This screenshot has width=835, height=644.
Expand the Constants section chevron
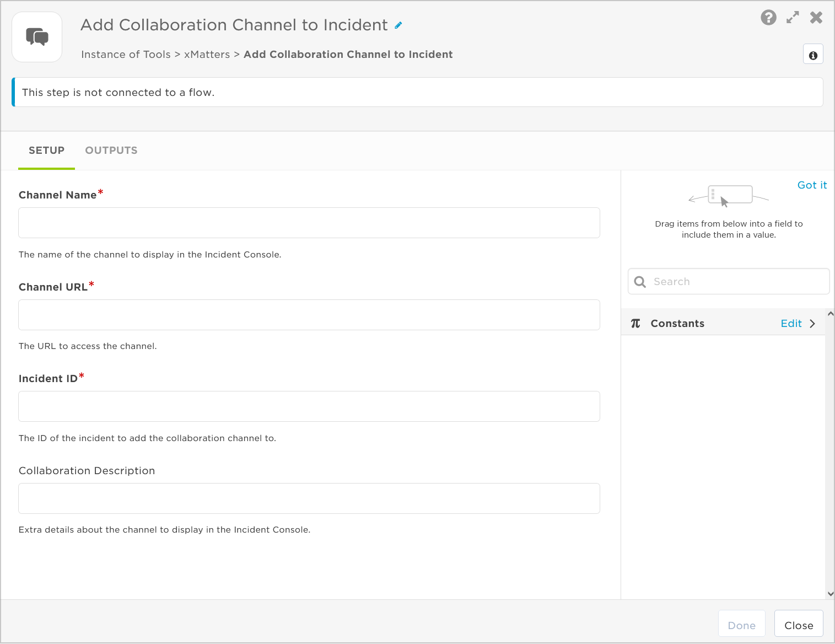[x=812, y=324]
